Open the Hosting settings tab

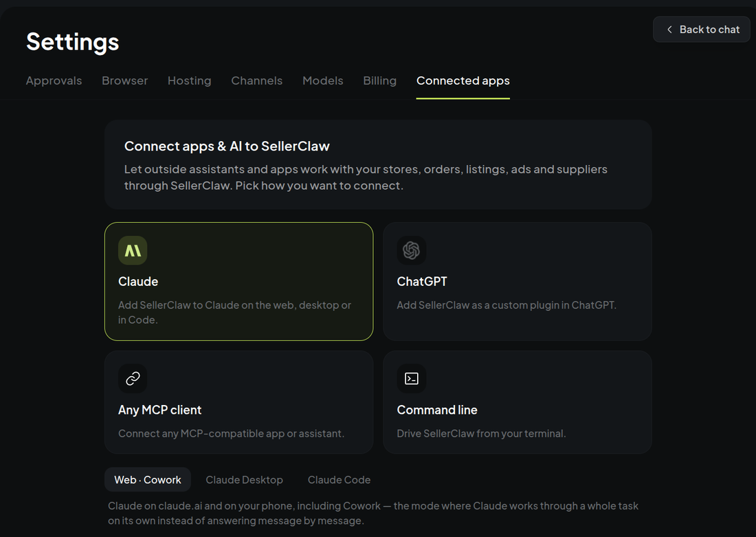pos(190,80)
